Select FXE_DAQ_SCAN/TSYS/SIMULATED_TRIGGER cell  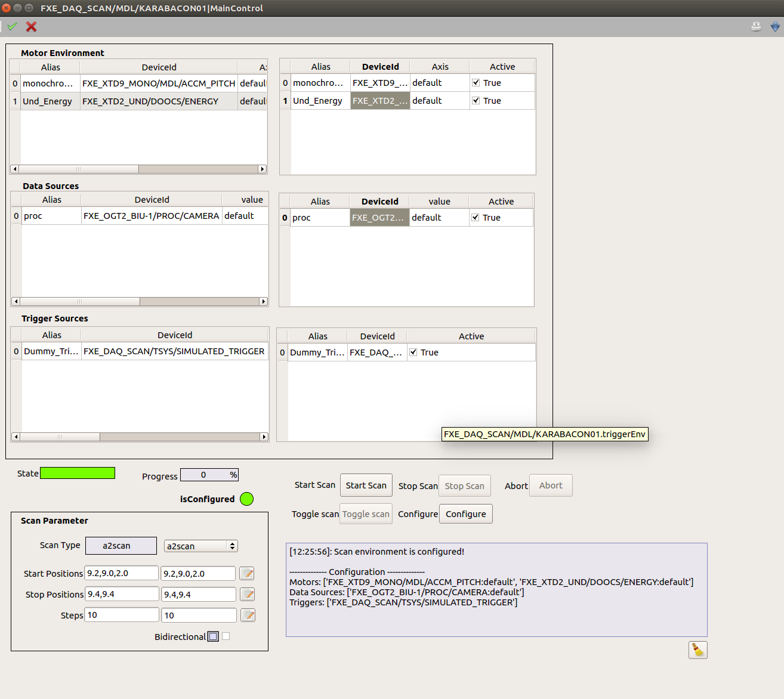pyautogui.click(x=174, y=351)
